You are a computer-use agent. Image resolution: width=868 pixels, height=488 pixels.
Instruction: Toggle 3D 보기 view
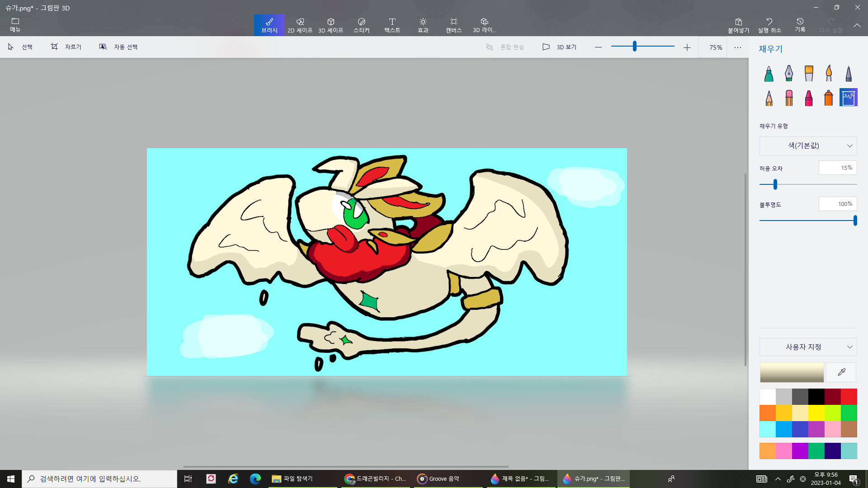coord(559,47)
